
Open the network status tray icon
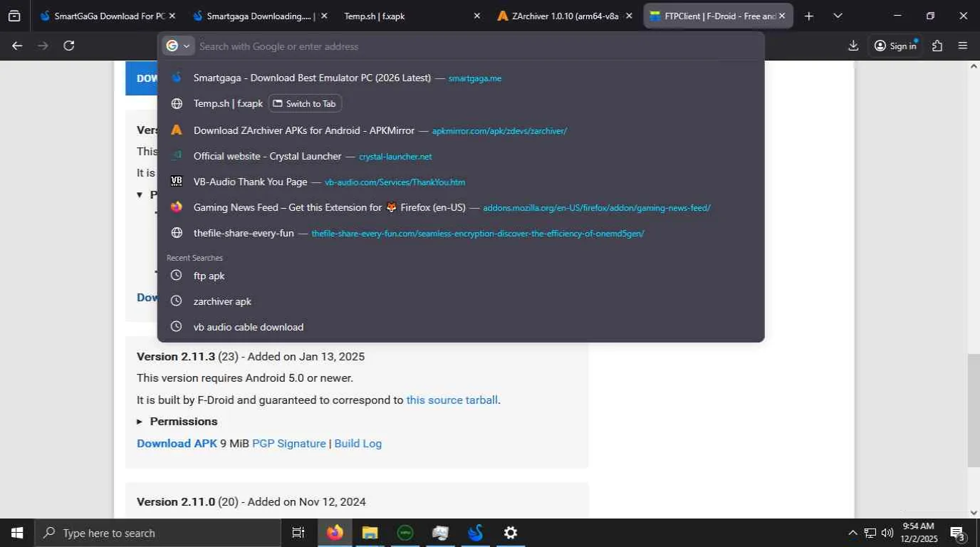tap(870, 533)
